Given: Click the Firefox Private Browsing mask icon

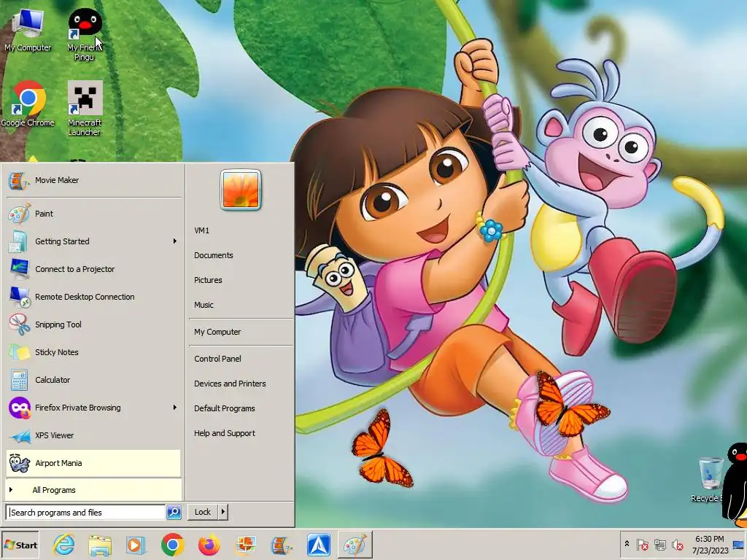Looking at the screenshot, I should pos(20,408).
